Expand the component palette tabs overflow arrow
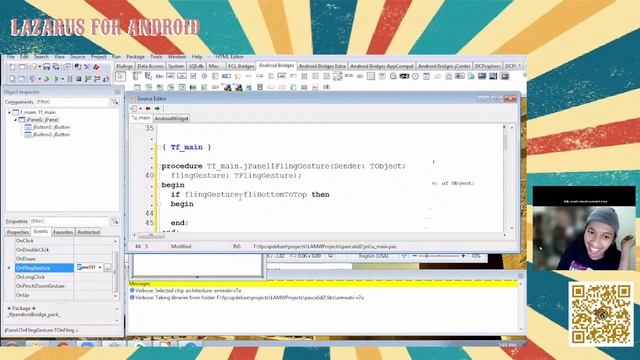 pyautogui.click(x=519, y=65)
